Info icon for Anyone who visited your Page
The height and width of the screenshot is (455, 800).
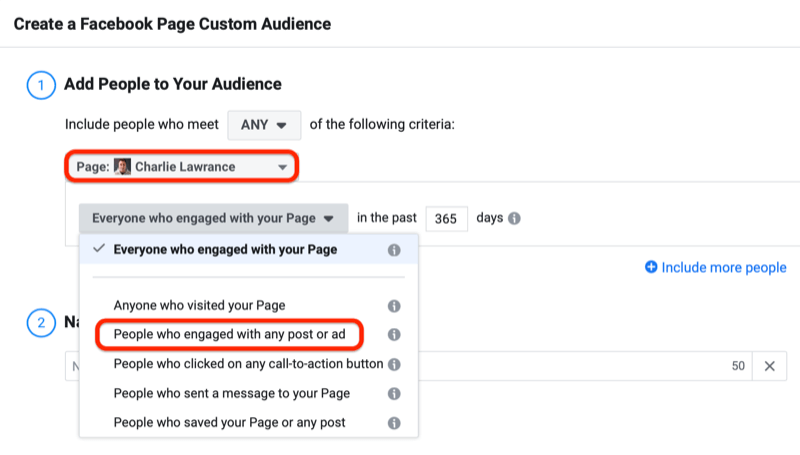pyautogui.click(x=394, y=306)
